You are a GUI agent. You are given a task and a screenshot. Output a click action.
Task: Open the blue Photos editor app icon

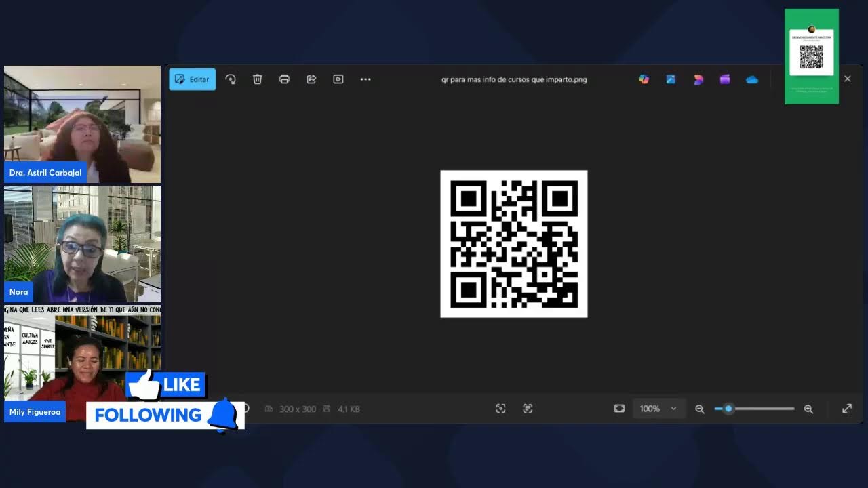671,79
